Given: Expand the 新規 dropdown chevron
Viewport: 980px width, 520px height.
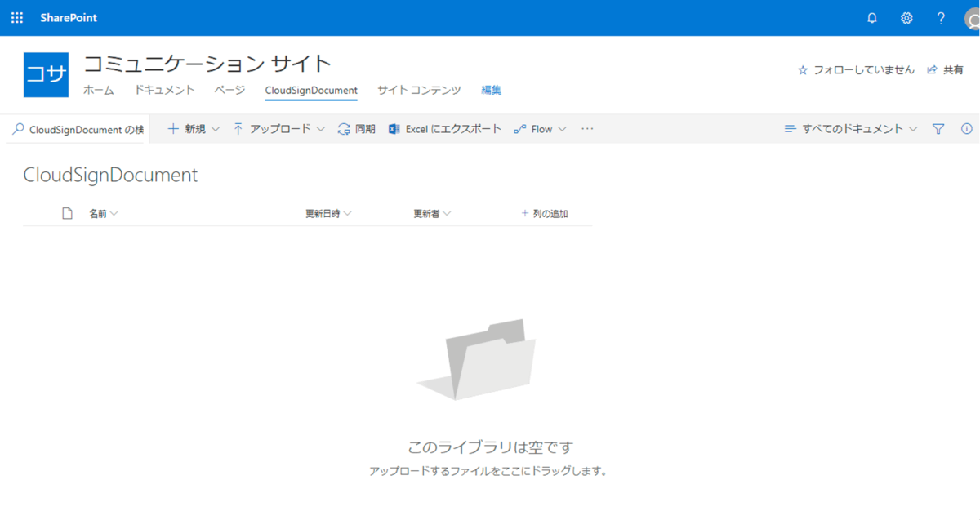Looking at the screenshot, I should pos(216,129).
